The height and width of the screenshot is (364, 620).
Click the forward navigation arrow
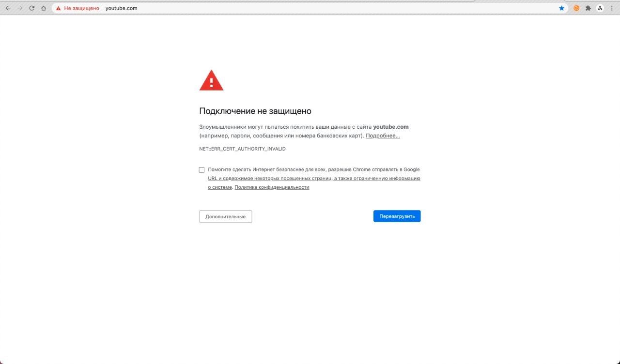pos(20,8)
